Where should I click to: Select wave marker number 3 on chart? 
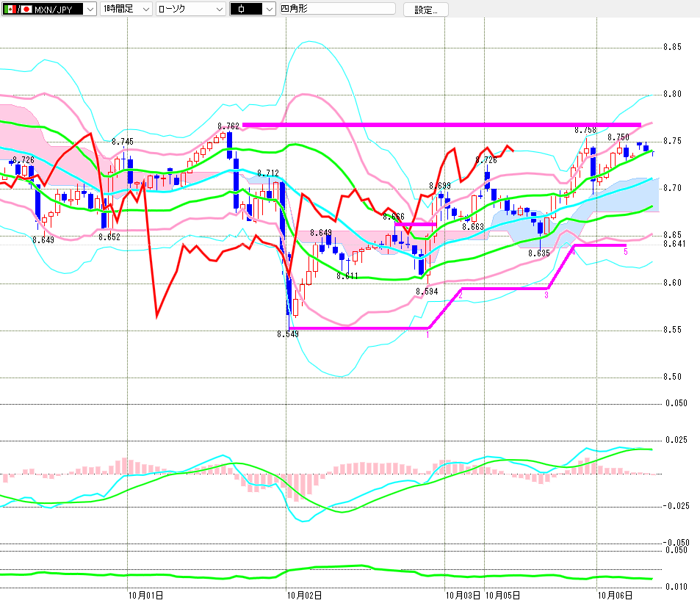click(x=546, y=295)
